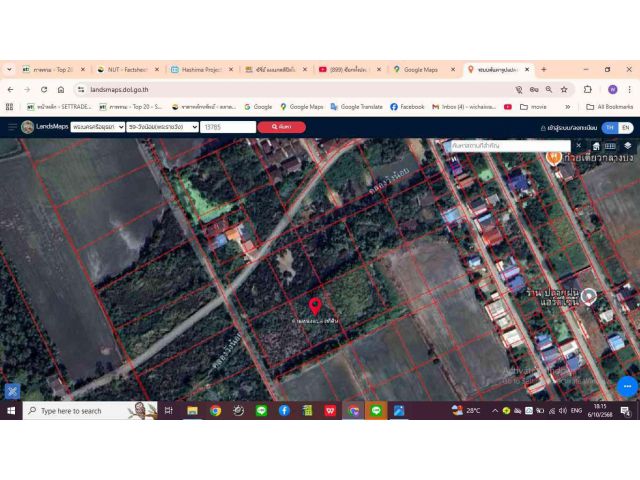Image resolution: width=640 pixels, height=480 pixels.
Task: Click the red search button
Action: click(x=281, y=127)
